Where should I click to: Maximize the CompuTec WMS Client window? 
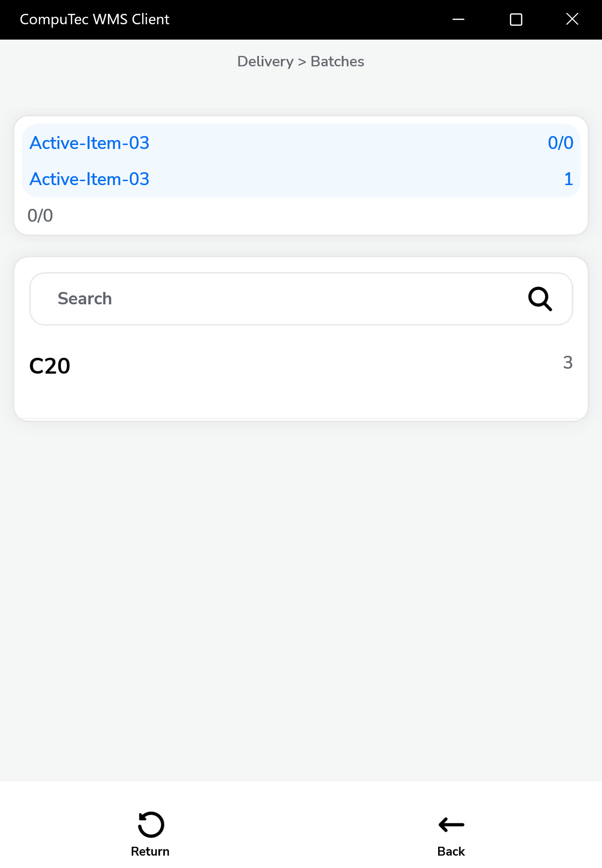(x=516, y=19)
